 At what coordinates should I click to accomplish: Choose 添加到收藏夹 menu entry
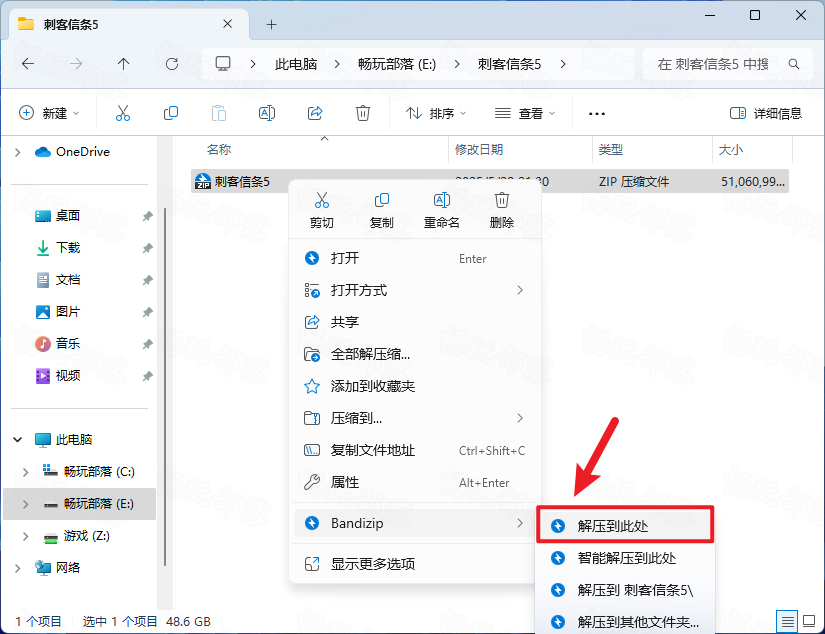[415, 386]
